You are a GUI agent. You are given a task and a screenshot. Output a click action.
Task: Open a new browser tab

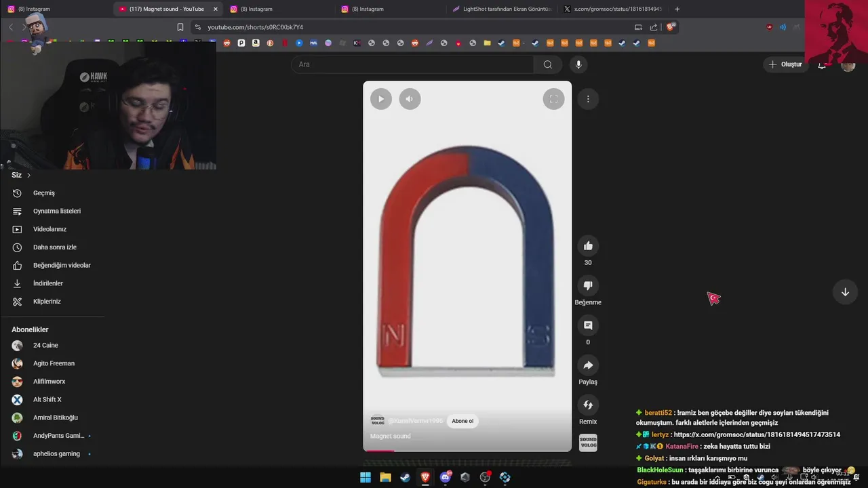pos(677,9)
